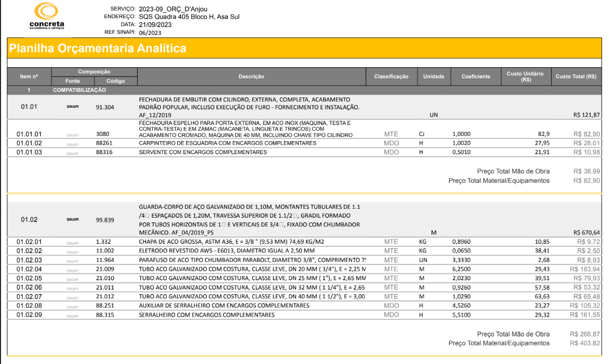Click total R$ 183,94

585,269
